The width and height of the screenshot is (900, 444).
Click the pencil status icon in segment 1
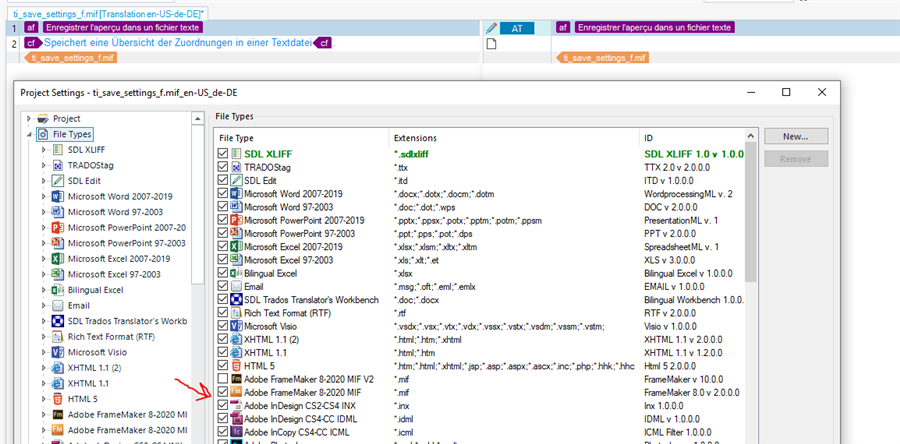491,28
